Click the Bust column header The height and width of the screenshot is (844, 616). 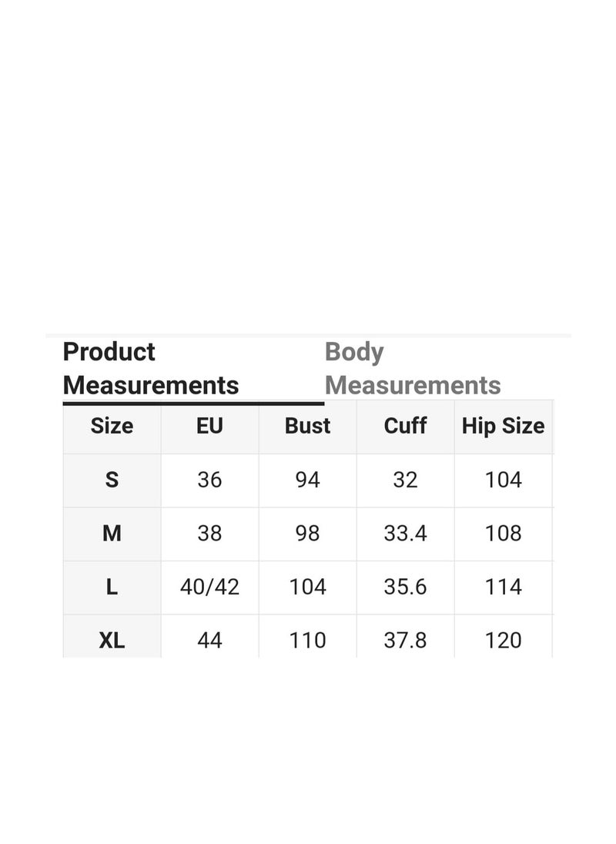pos(307,426)
